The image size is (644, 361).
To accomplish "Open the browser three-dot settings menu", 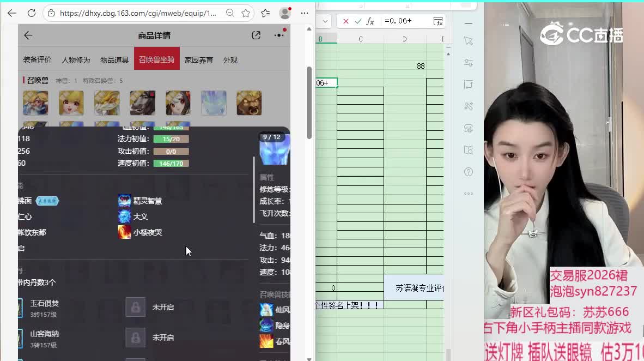I will pos(305,13).
